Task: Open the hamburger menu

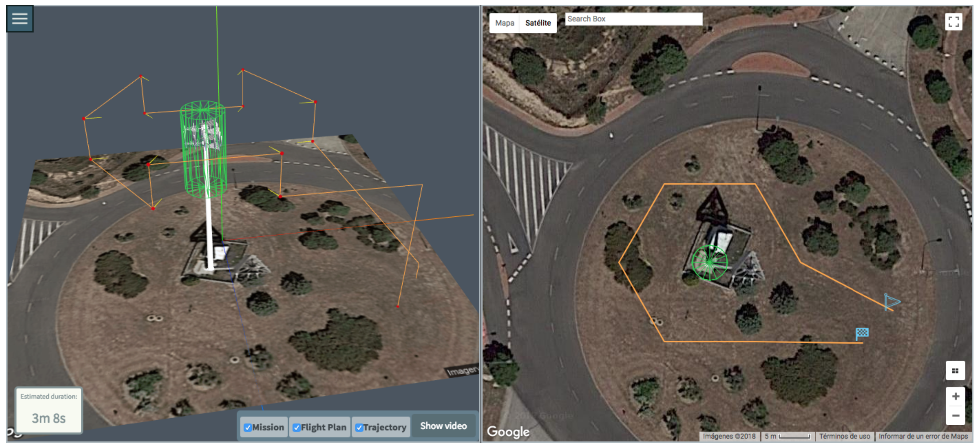Action: 20,18
